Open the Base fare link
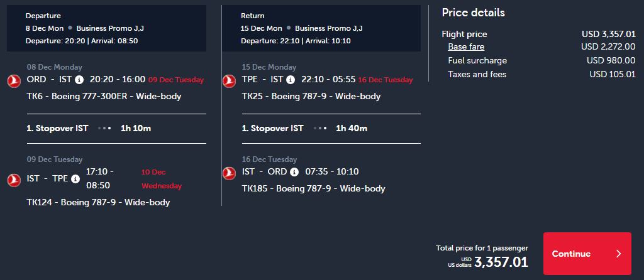This screenshot has height=280, width=644. tap(466, 46)
